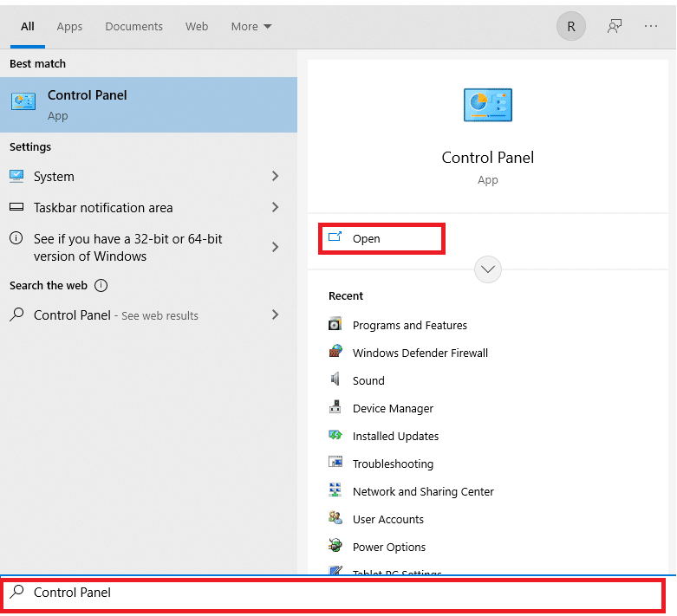
Task: Open the Troubleshooting icon
Action: click(335, 464)
